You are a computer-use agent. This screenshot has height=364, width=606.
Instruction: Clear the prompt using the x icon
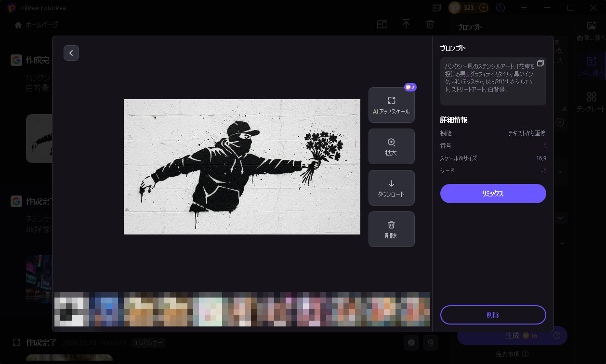coord(559,122)
